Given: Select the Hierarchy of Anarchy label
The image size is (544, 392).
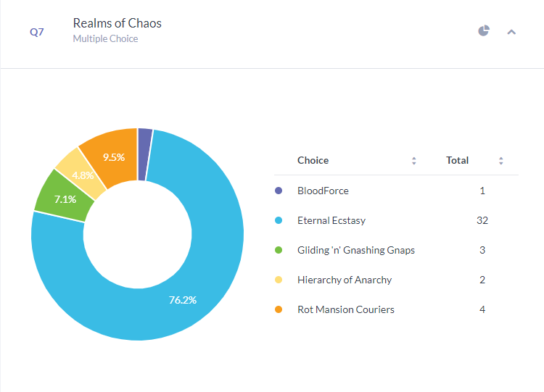Looking at the screenshot, I should (345, 280).
